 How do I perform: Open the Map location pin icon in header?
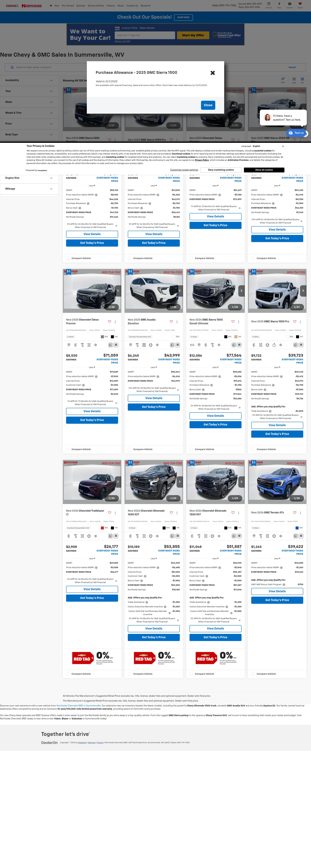click(279, 4)
